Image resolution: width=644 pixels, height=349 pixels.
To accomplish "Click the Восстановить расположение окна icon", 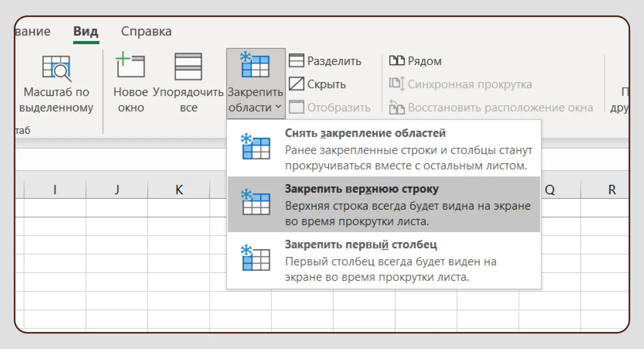I will [x=397, y=107].
